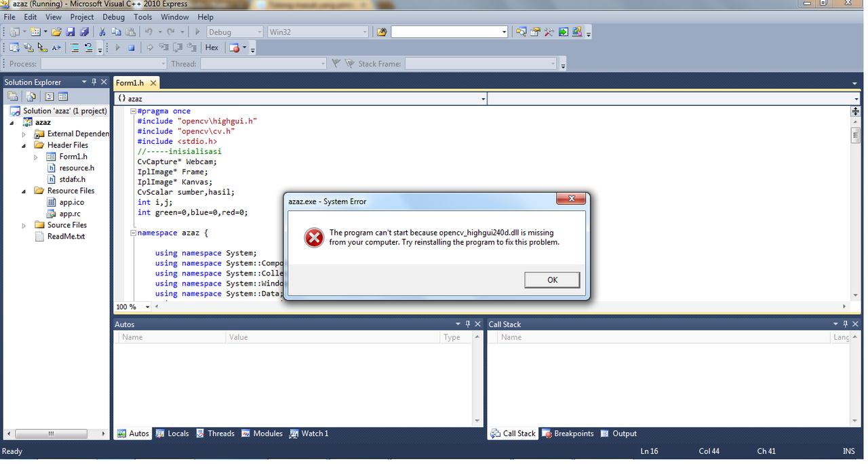Click the Save All icon
The image size is (868, 464).
click(84, 32)
